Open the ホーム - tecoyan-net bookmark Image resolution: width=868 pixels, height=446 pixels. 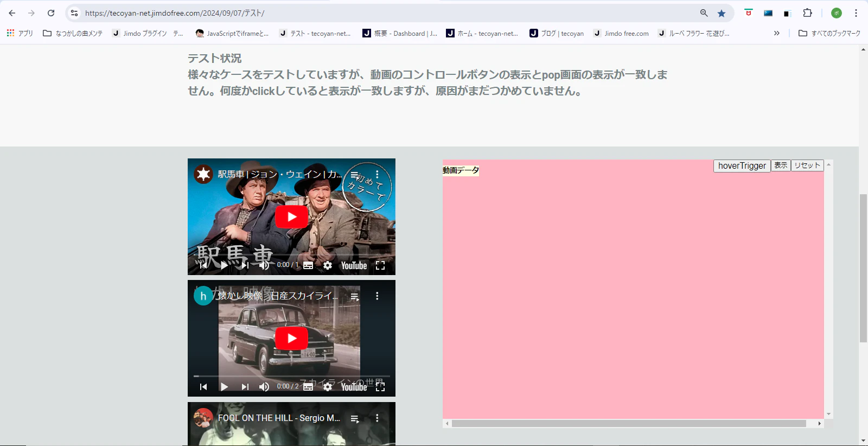[x=482, y=33]
